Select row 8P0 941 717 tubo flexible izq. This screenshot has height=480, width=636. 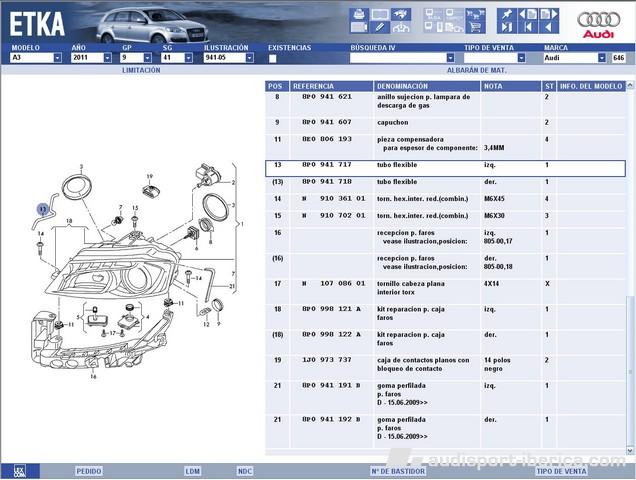pos(445,168)
